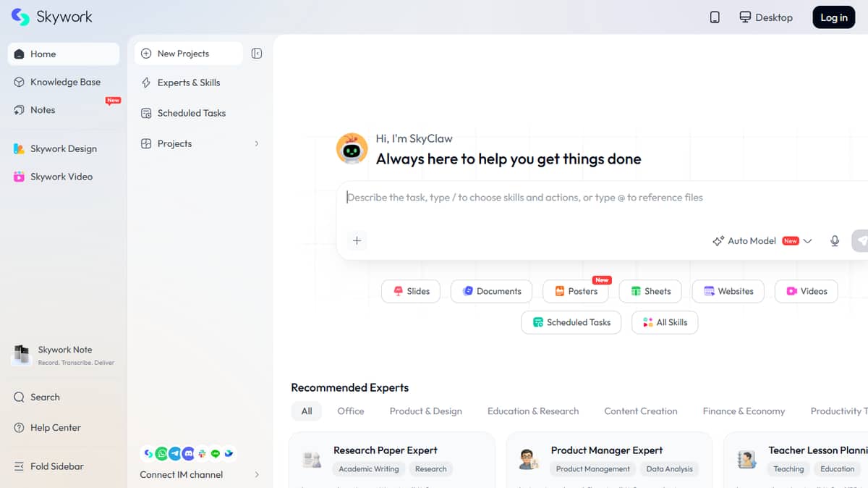Click the Help Center question icon
The width and height of the screenshot is (868, 488).
pyautogui.click(x=20, y=428)
